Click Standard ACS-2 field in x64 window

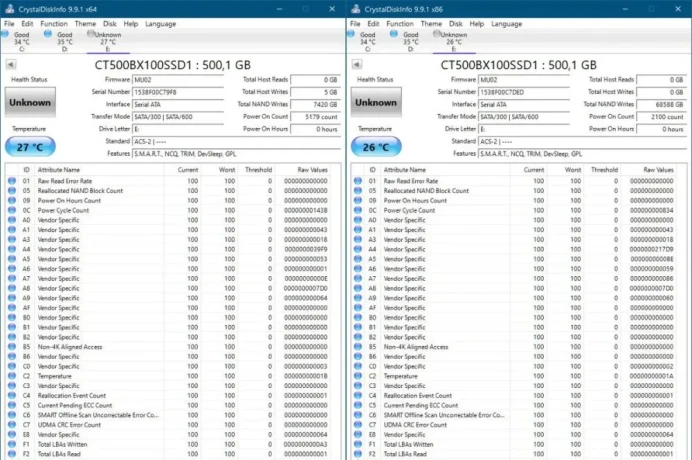pyautogui.click(x=236, y=142)
